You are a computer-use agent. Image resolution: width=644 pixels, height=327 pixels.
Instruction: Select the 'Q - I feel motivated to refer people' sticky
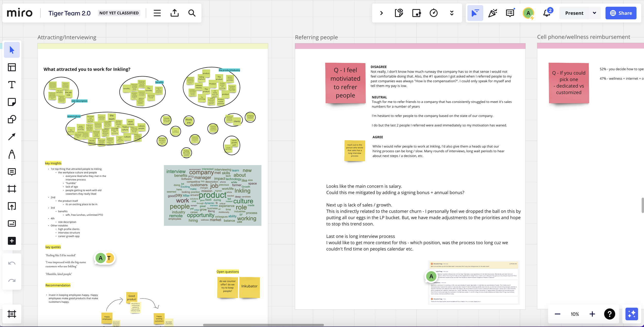[345, 83]
